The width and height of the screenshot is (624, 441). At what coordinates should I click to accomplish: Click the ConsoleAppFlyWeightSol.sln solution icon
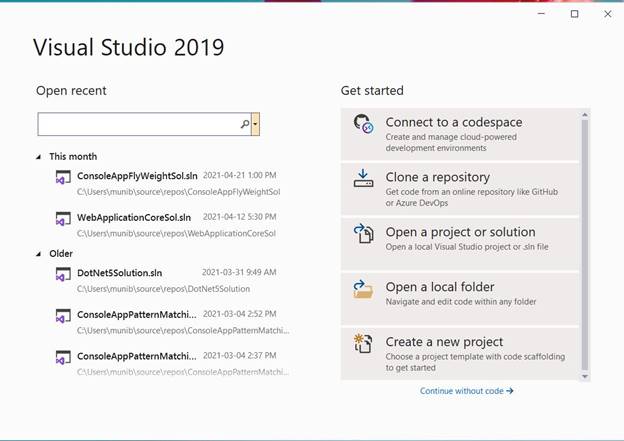(63, 177)
